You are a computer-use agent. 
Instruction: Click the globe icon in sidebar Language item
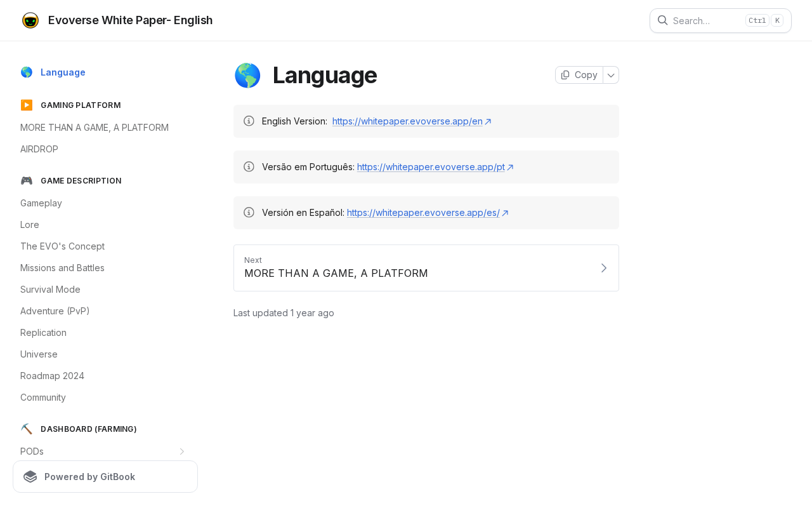(x=27, y=72)
